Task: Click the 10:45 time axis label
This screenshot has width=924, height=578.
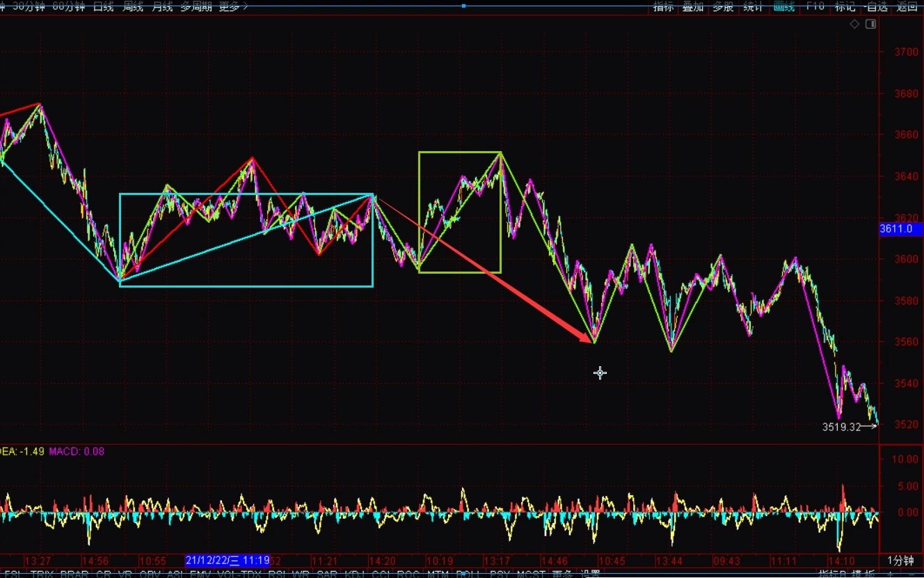Action: pyautogui.click(x=612, y=561)
